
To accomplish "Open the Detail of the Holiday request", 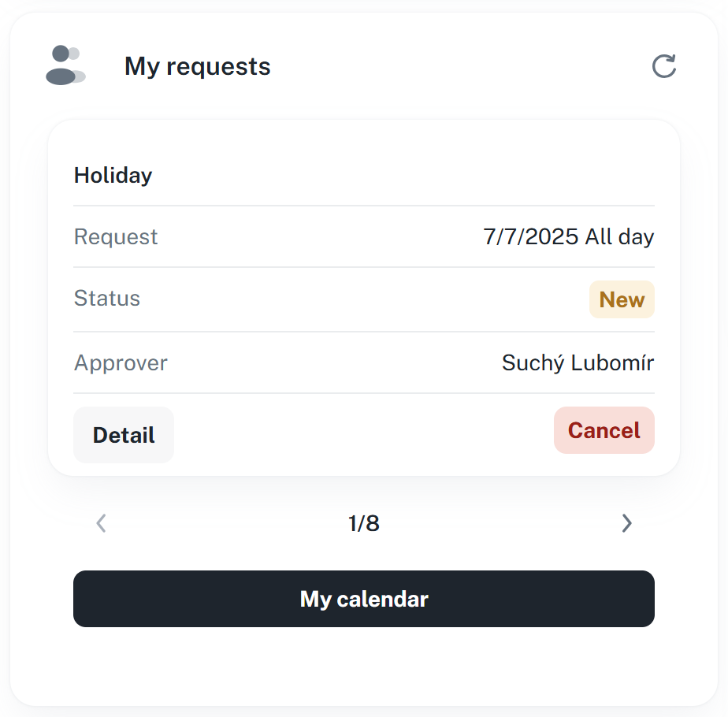I will click(124, 435).
